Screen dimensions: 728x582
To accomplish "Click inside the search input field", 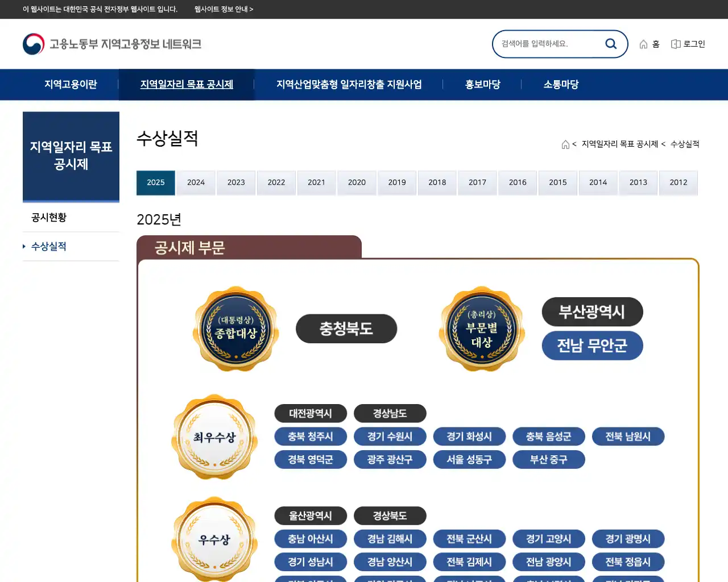I will pyautogui.click(x=546, y=43).
